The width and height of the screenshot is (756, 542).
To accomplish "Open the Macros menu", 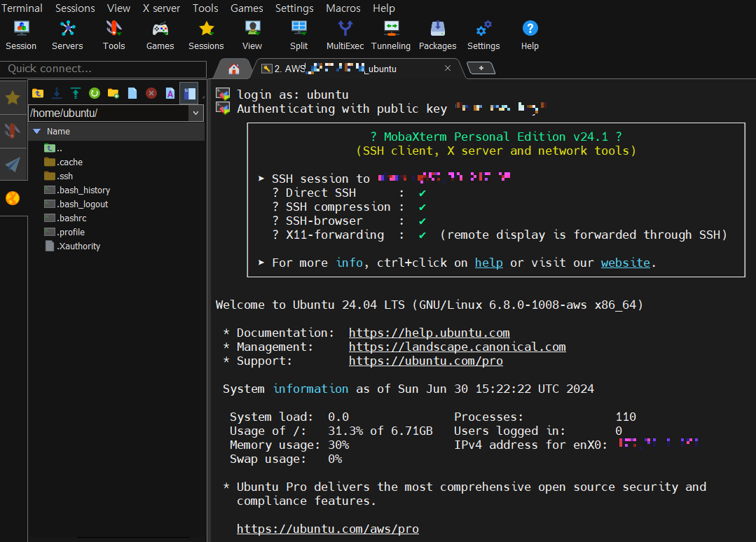I will [x=343, y=8].
